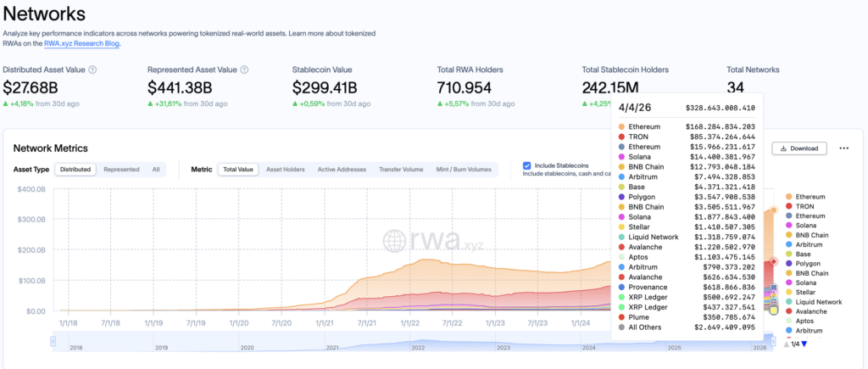Click the $299.41B stablecoin value
868x369 pixels.
(325, 87)
